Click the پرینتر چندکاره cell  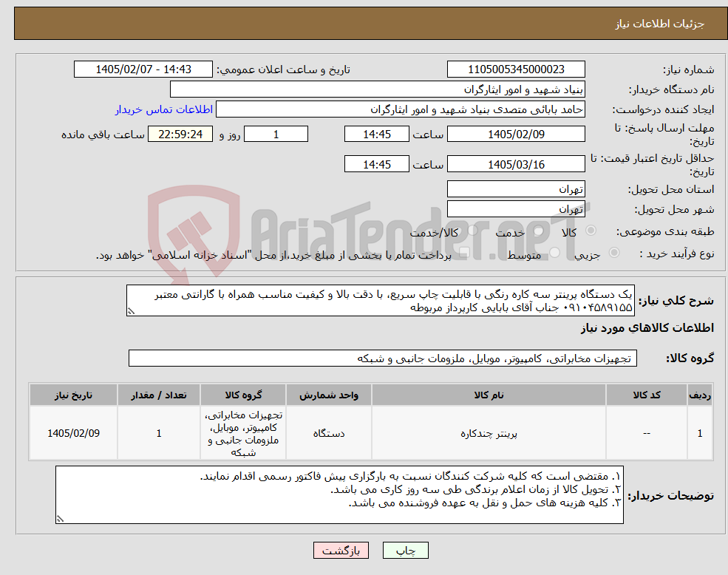click(489, 433)
